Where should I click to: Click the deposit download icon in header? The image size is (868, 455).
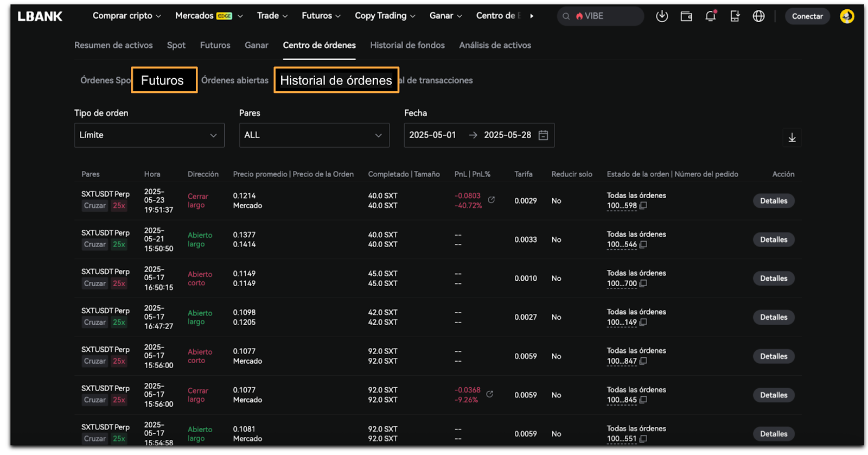coord(661,16)
